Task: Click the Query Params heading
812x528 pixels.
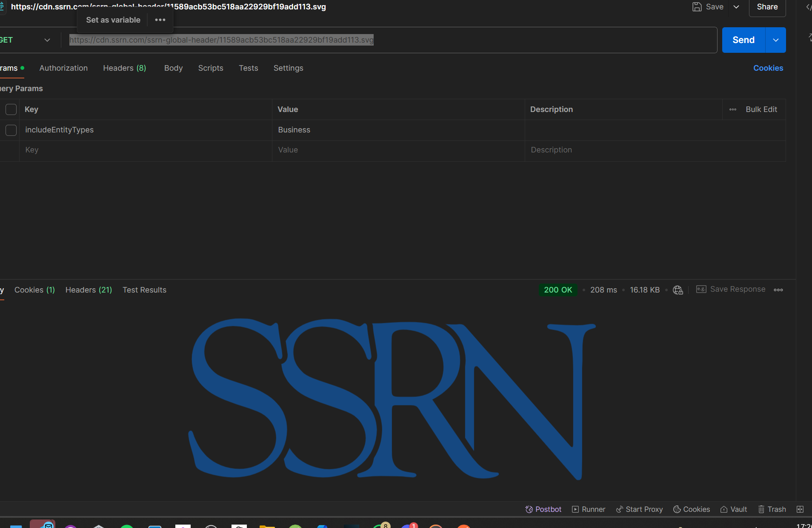Action: [21, 89]
